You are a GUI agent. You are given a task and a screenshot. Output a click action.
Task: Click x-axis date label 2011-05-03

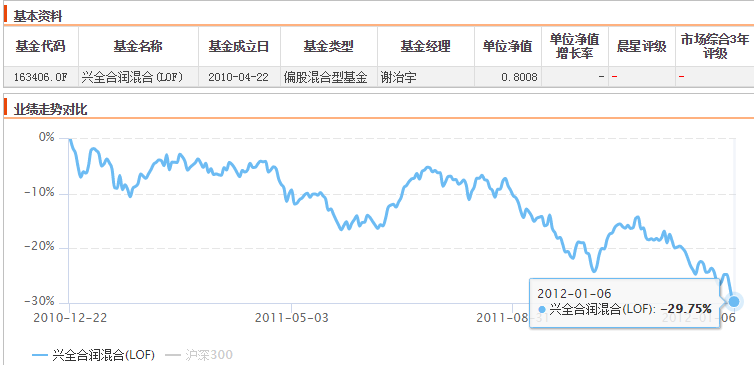click(x=291, y=317)
